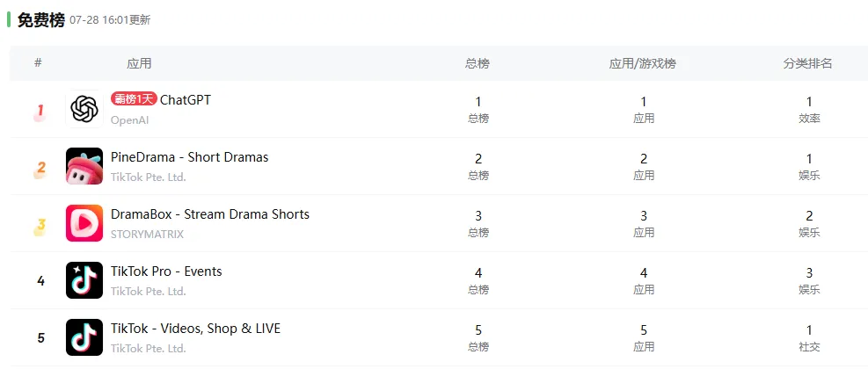The height and width of the screenshot is (369, 868).
Task: Open the ChatGPT app title link
Action: point(186,99)
